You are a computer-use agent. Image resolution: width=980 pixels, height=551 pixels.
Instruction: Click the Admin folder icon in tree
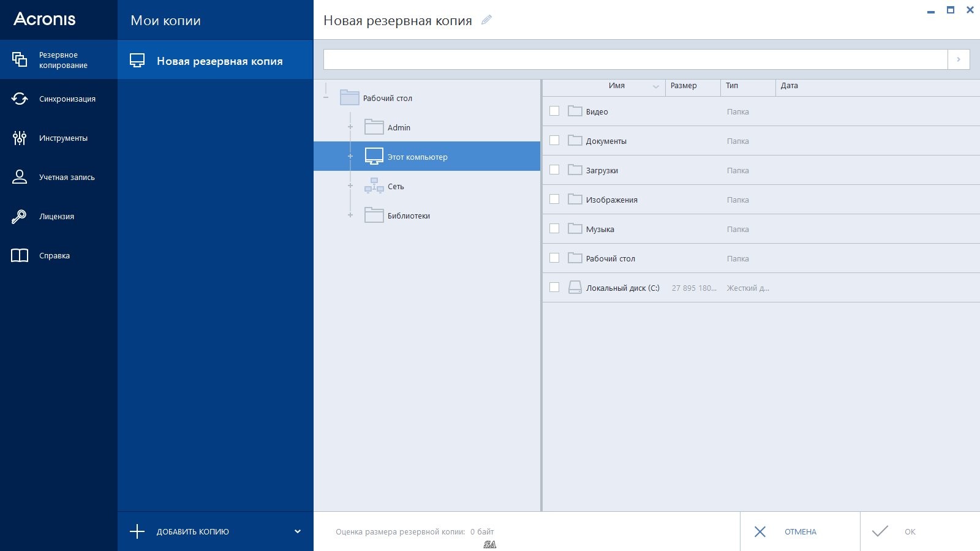pyautogui.click(x=374, y=127)
